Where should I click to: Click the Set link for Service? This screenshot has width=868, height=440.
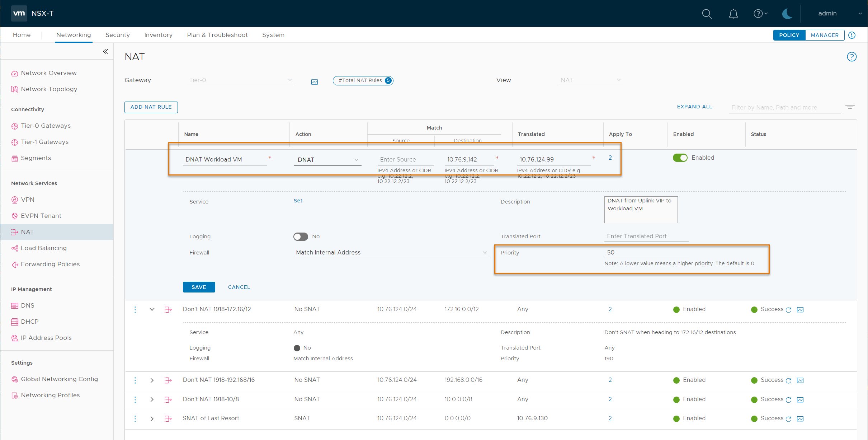(x=298, y=201)
